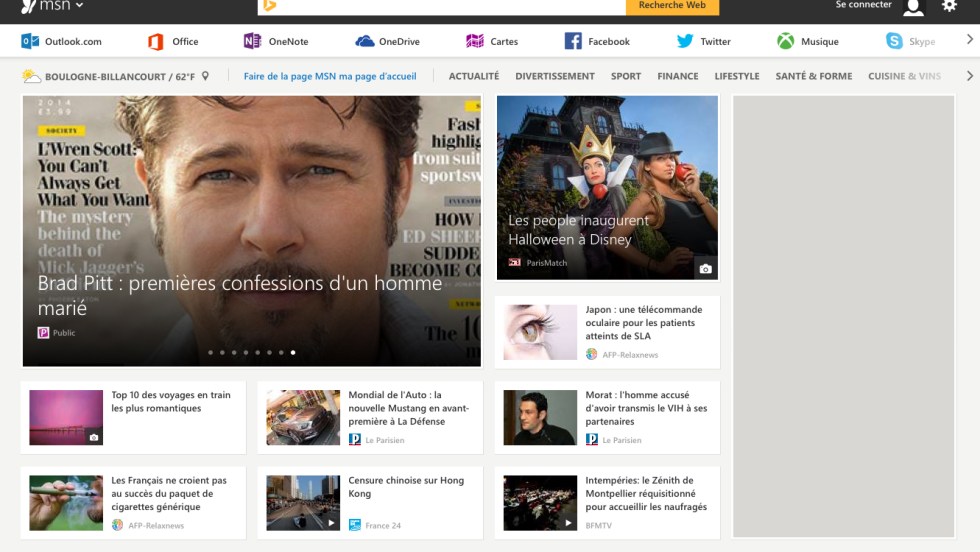The height and width of the screenshot is (552, 980).
Task: Open the OneDrive cloud icon
Action: (364, 41)
